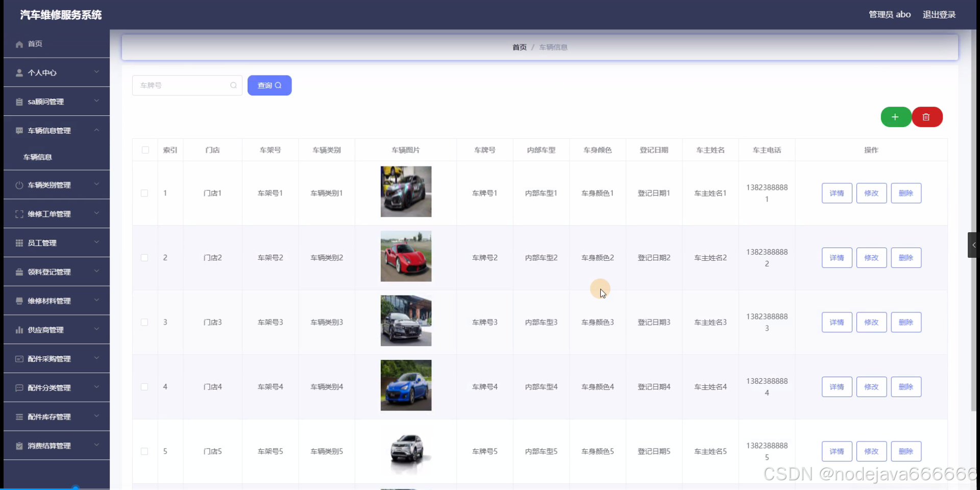The width and height of the screenshot is (980, 490).
Task: Click the icon beside 车辆信息管理
Action: [x=19, y=131]
